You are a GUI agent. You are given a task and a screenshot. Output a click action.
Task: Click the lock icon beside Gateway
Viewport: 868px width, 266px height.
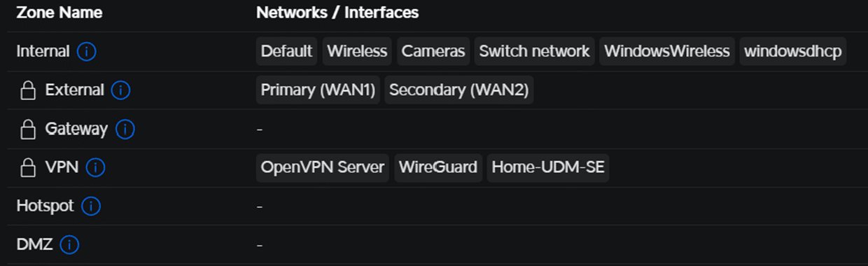28,129
